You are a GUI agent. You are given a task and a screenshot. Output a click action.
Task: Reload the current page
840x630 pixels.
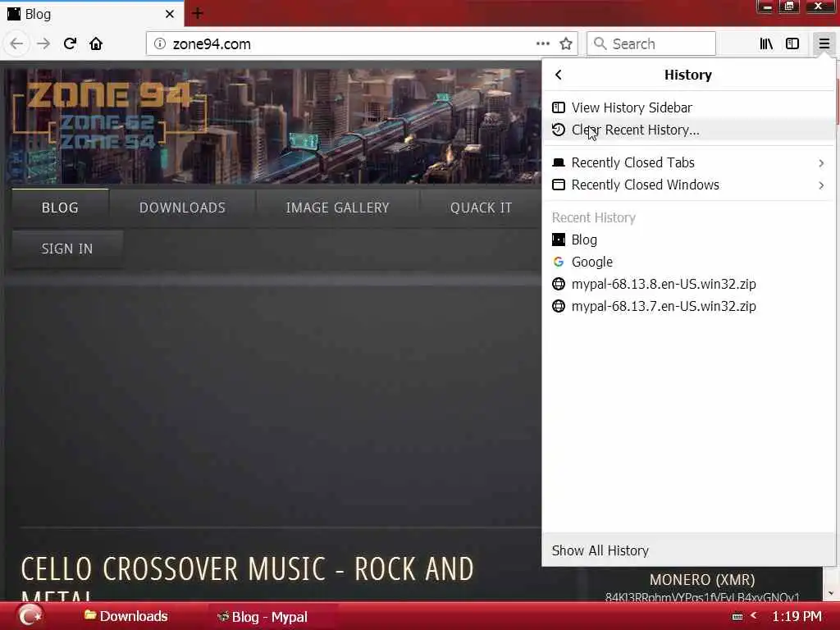coord(71,44)
